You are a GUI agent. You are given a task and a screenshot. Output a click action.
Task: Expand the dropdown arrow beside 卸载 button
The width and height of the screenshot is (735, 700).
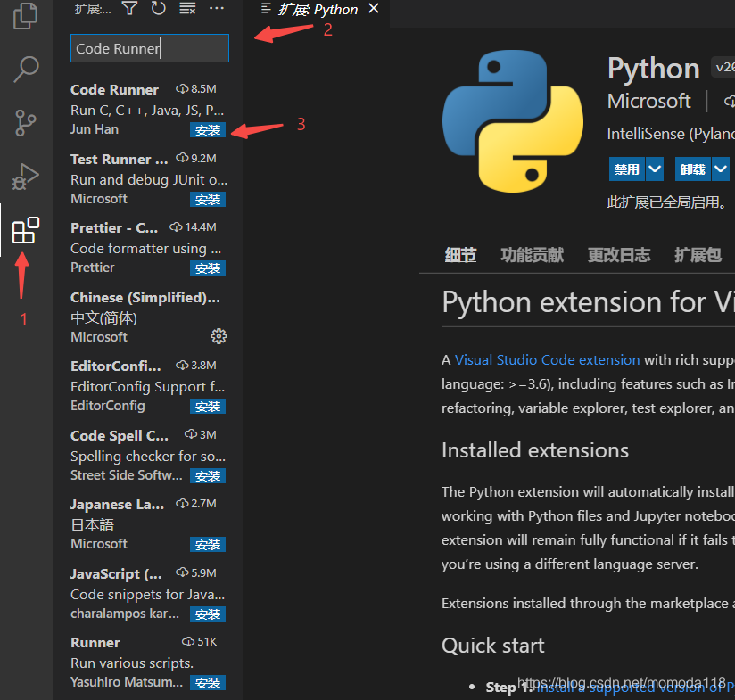pos(721,169)
